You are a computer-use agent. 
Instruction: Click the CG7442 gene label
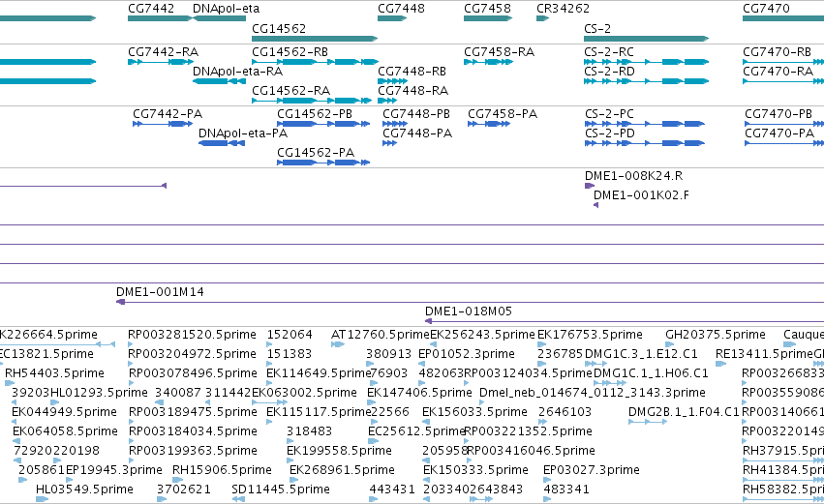[151, 9]
